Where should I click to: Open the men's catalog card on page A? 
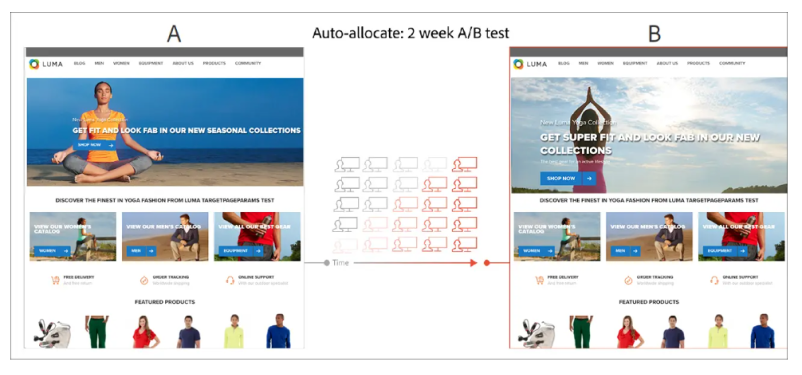(165, 236)
